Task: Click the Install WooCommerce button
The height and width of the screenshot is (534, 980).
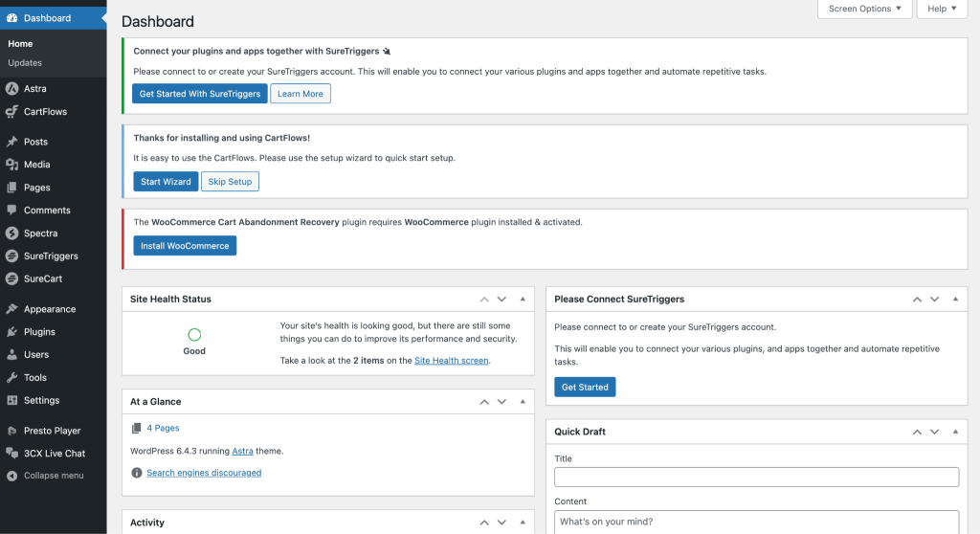Action: [185, 246]
